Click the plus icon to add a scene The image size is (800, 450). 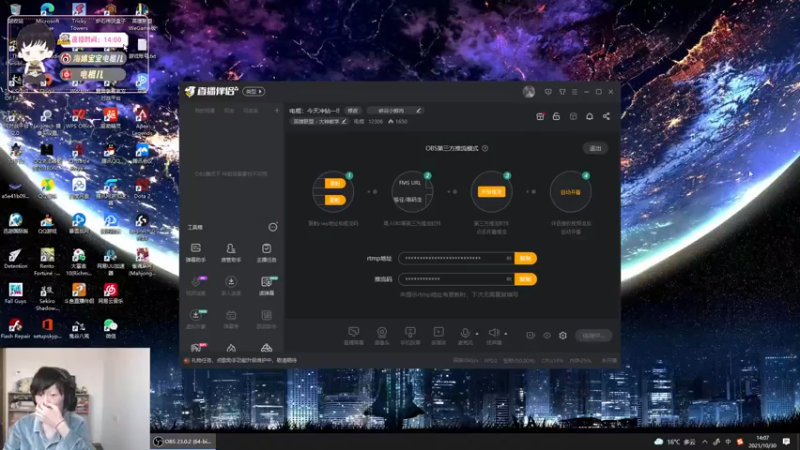coord(277,110)
